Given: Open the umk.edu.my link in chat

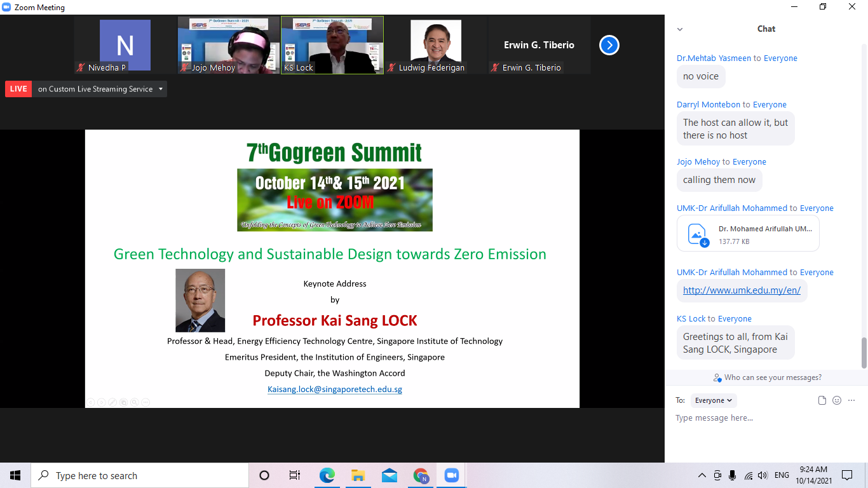Looking at the screenshot, I should click(742, 290).
